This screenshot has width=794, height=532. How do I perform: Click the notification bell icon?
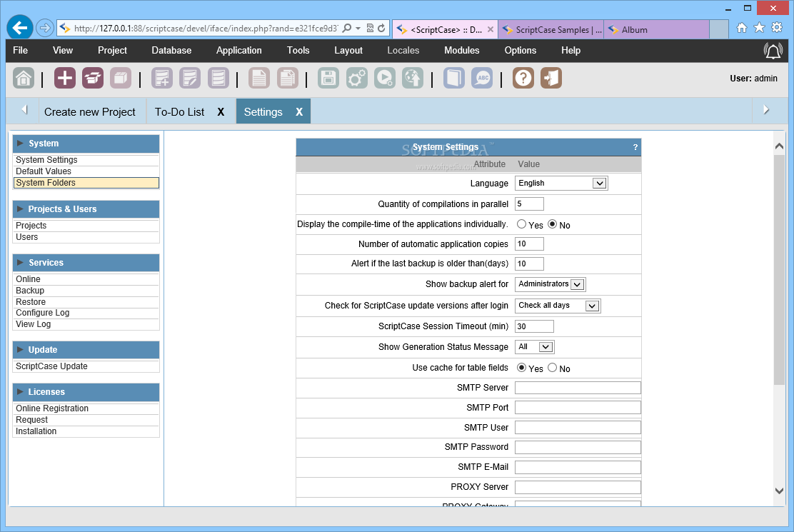point(773,51)
